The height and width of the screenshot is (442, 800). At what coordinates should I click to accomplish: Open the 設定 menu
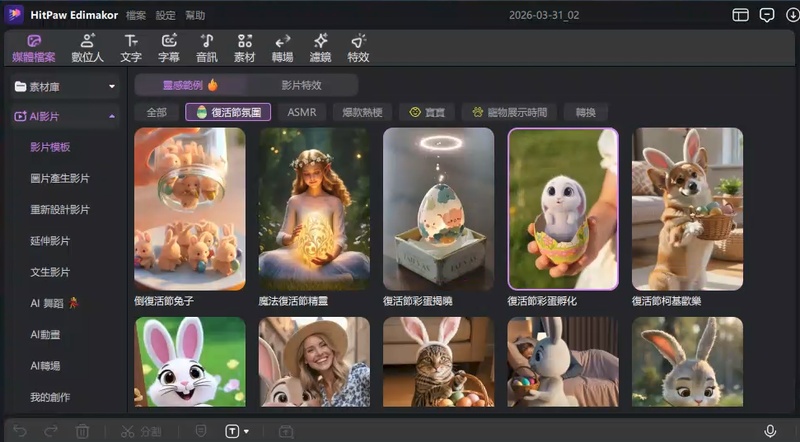[165, 15]
